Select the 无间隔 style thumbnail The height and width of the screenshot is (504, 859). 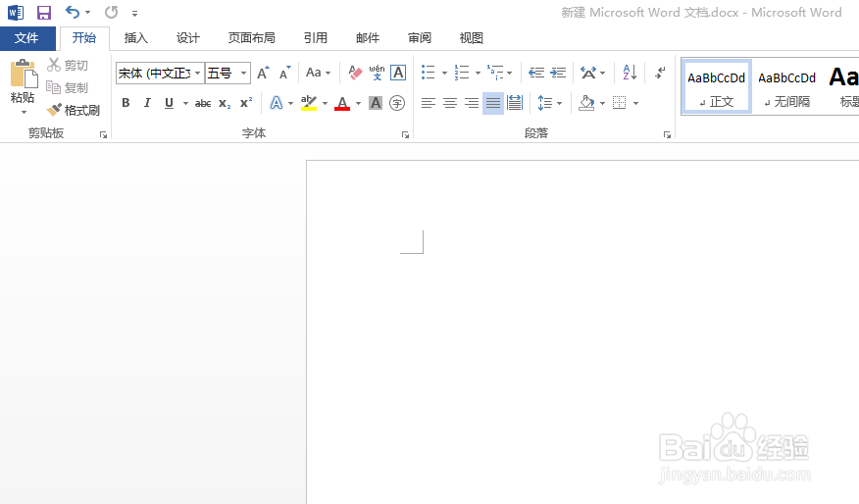(x=786, y=87)
